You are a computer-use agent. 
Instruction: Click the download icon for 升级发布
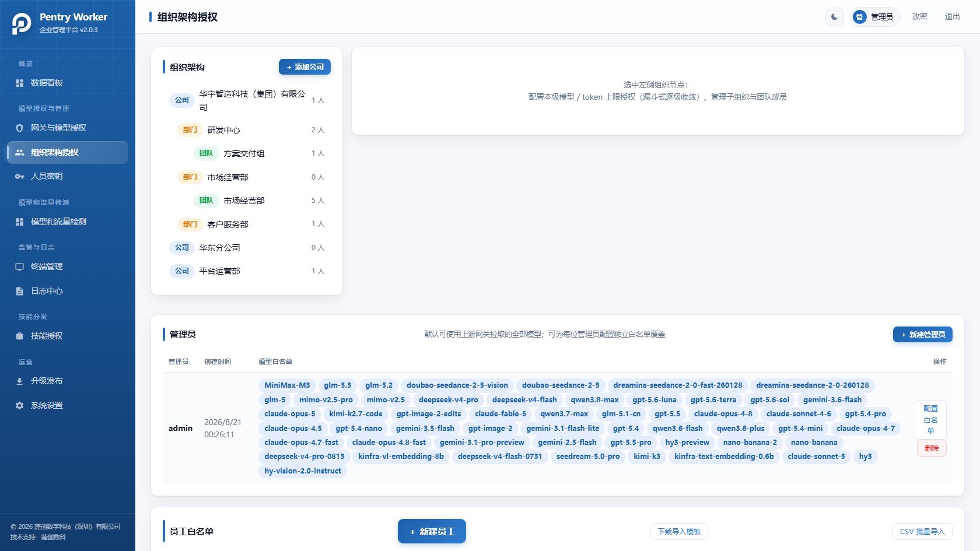(19, 381)
